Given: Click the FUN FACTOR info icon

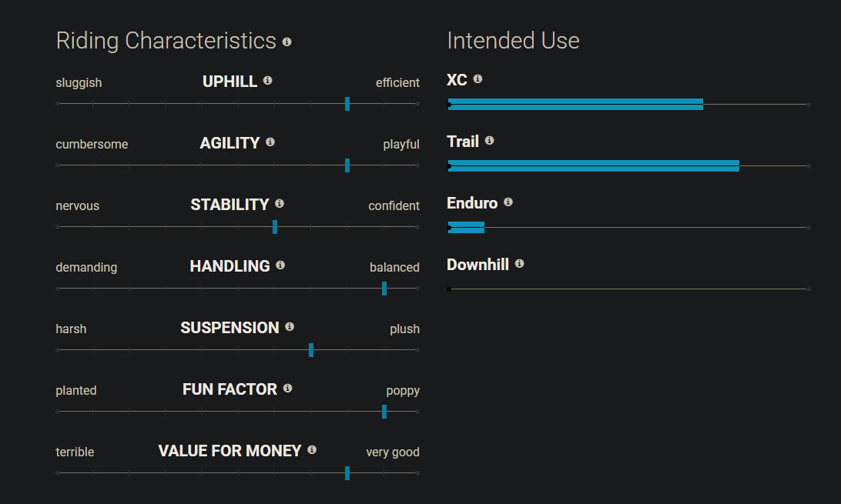Looking at the screenshot, I should pos(287,389).
